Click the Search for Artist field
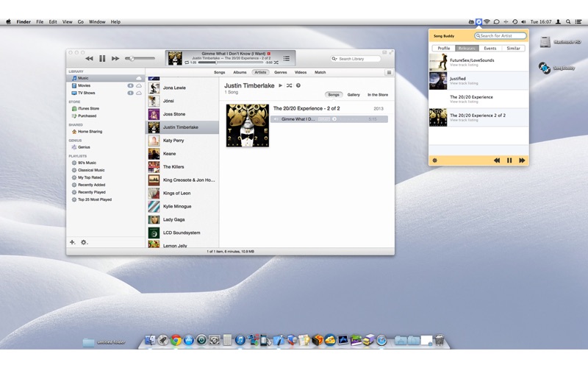The height and width of the screenshot is (368, 588). tap(501, 35)
